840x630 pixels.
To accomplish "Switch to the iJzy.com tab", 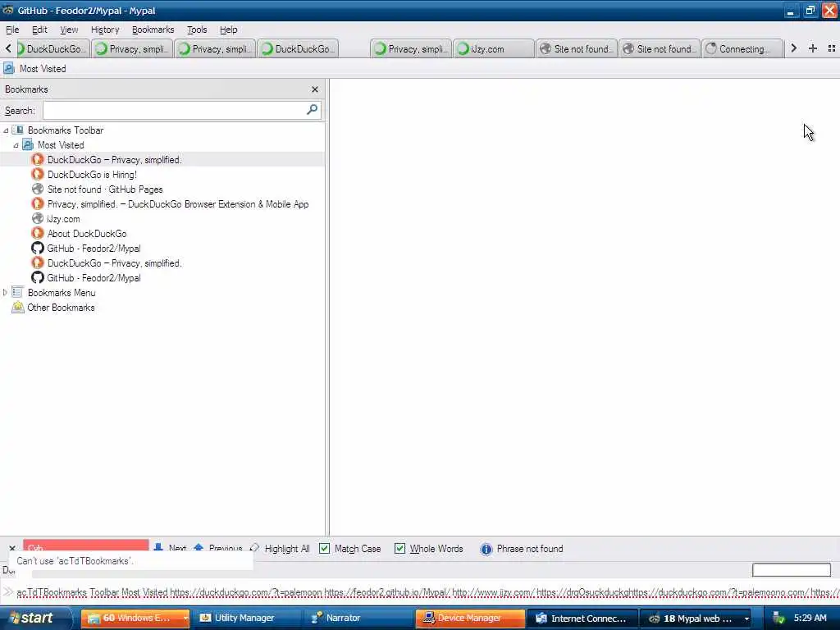I will pyautogui.click(x=493, y=48).
